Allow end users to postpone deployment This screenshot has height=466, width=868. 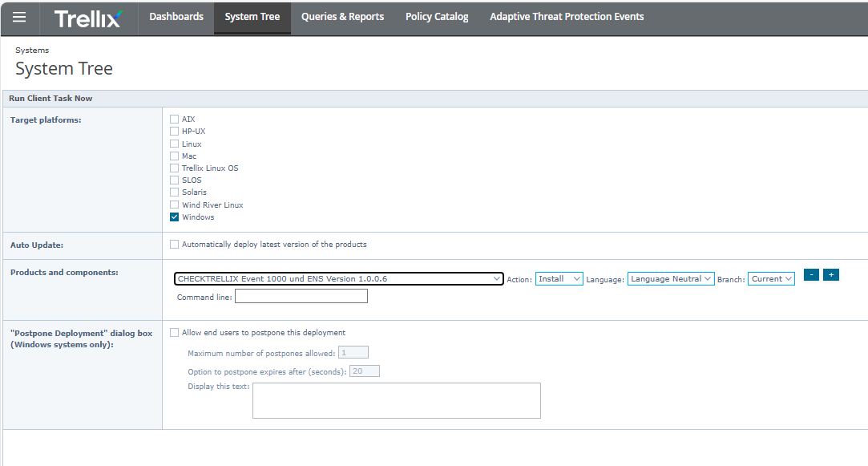(175, 333)
